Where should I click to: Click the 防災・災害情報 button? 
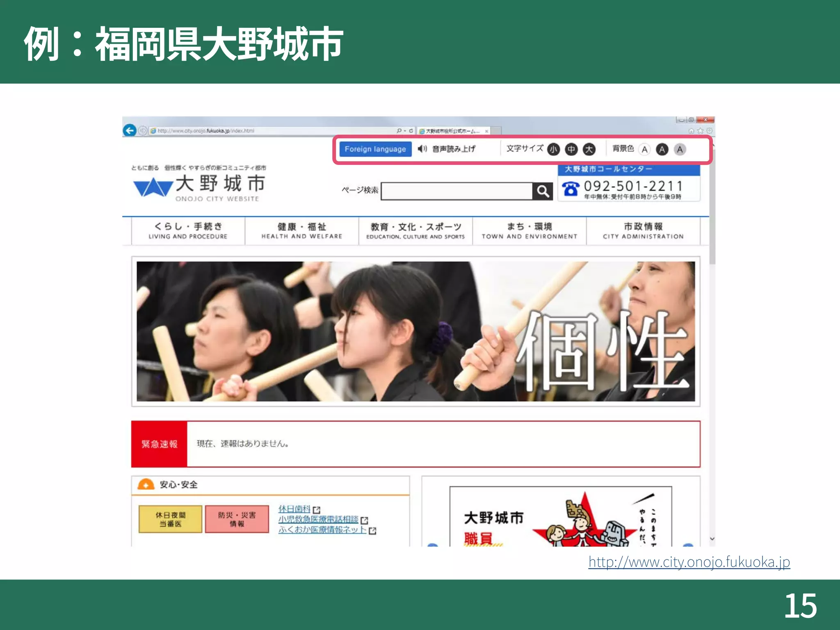(237, 519)
